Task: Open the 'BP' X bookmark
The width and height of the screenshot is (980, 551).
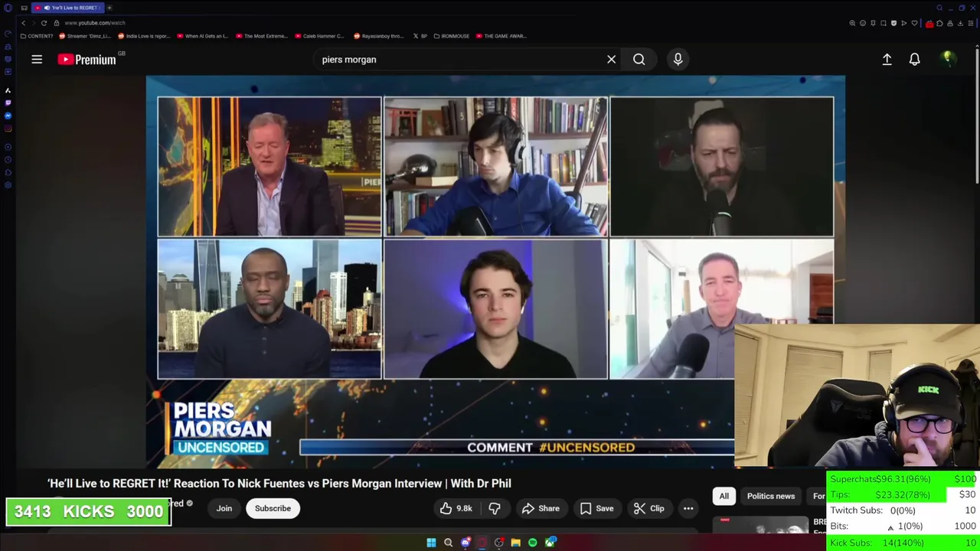Action: click(420, 36)
